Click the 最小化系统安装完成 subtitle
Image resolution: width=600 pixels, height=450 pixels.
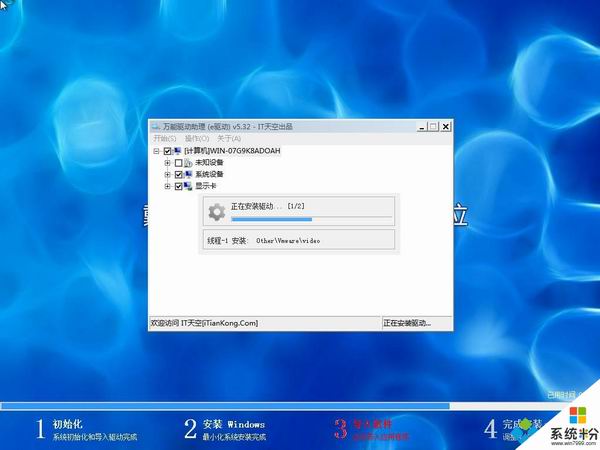234,437
